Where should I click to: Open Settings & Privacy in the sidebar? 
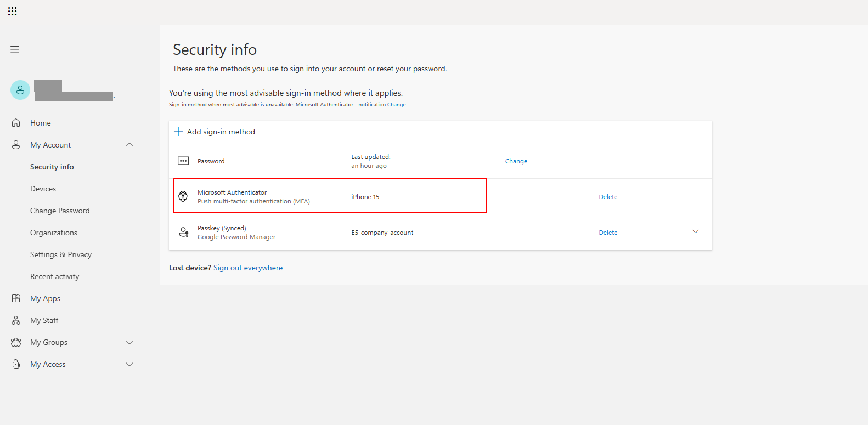pyautogui.click(x=61, y=254)
